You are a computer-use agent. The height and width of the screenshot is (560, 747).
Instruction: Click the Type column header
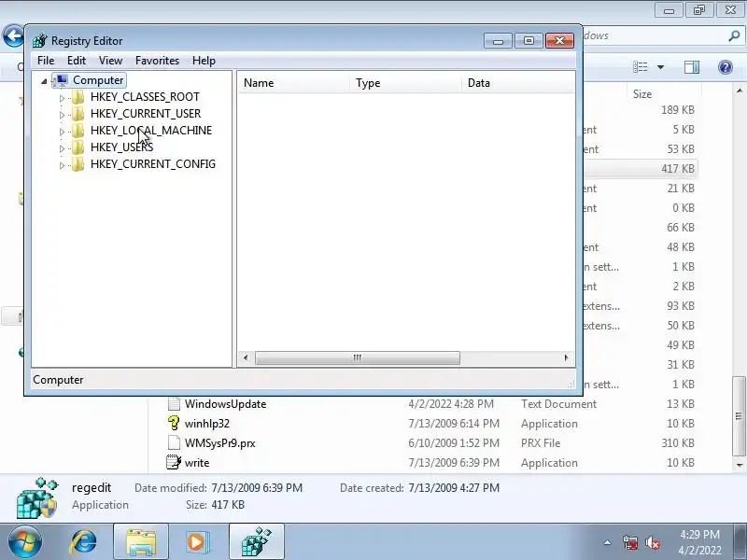pos(405,83)
